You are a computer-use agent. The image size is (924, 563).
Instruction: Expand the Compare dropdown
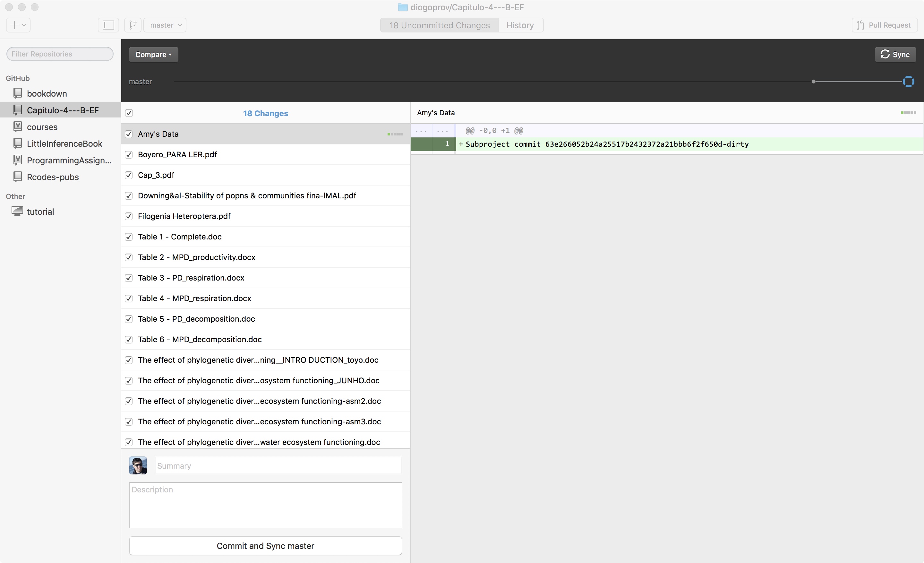pos(153,54)
